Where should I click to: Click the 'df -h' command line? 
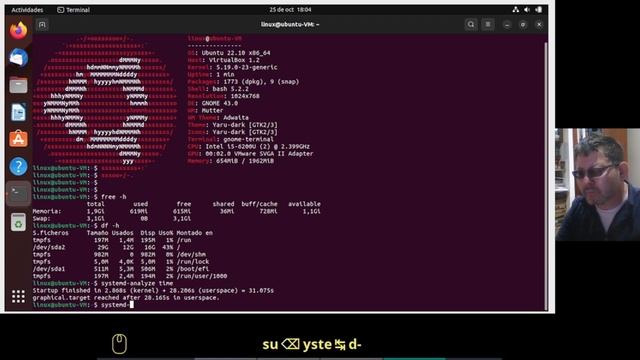[x=76, y=226]
